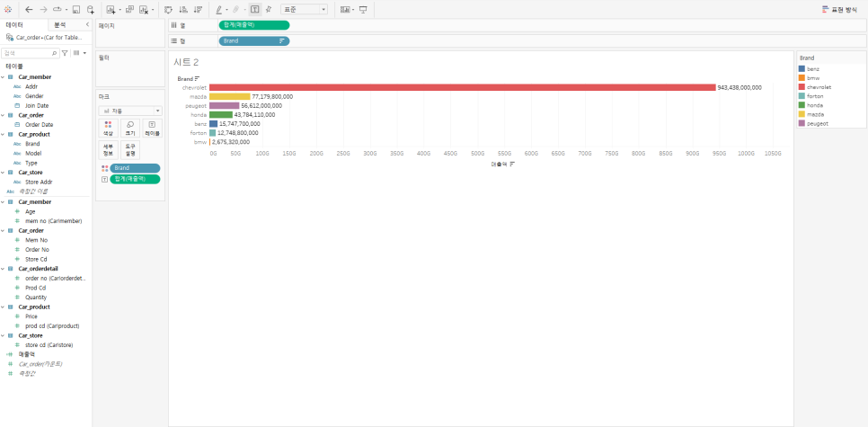The width and height of the screenshot is (868, 427).
Task: Click the Brand pill on Rows shelf
Action: click(254, 41)
